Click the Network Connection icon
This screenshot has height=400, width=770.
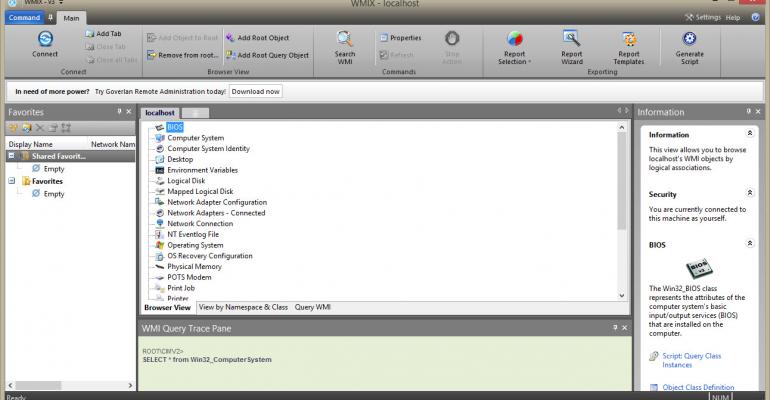click(x=160, y=224)
